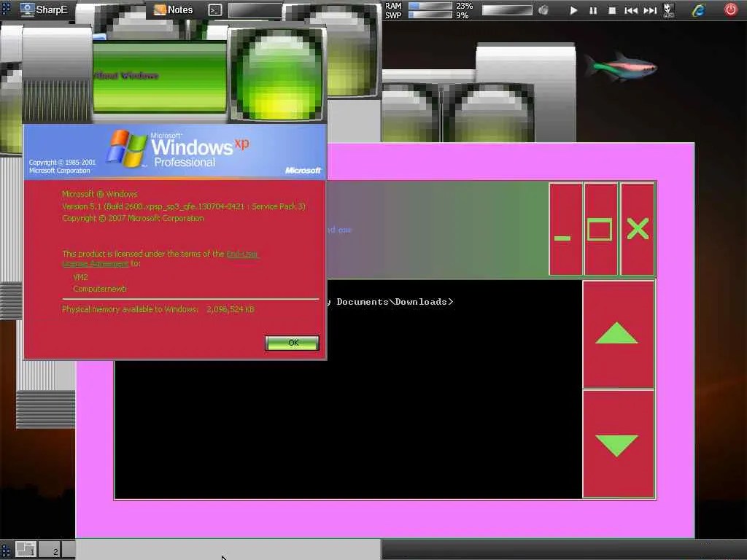Viewport: 747px width, 560px height.
Task: Click the About Windows title bar
Action: (x=160, y=76)
